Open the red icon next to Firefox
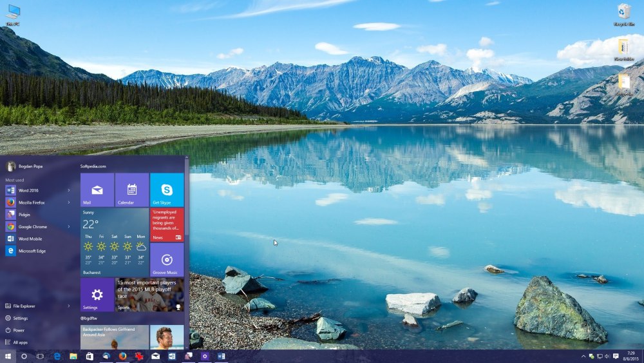The width and height of the screenshot is (644, 363). coord(139,356)
